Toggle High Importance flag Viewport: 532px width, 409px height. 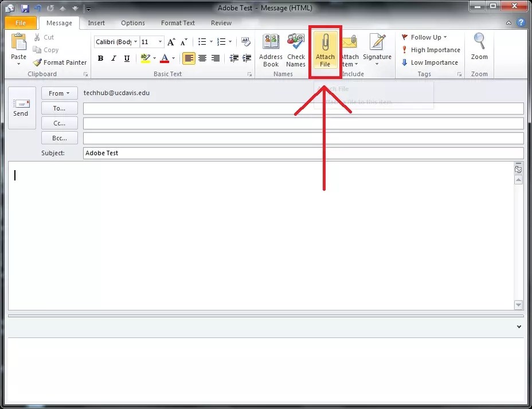[x=431, y=50]
